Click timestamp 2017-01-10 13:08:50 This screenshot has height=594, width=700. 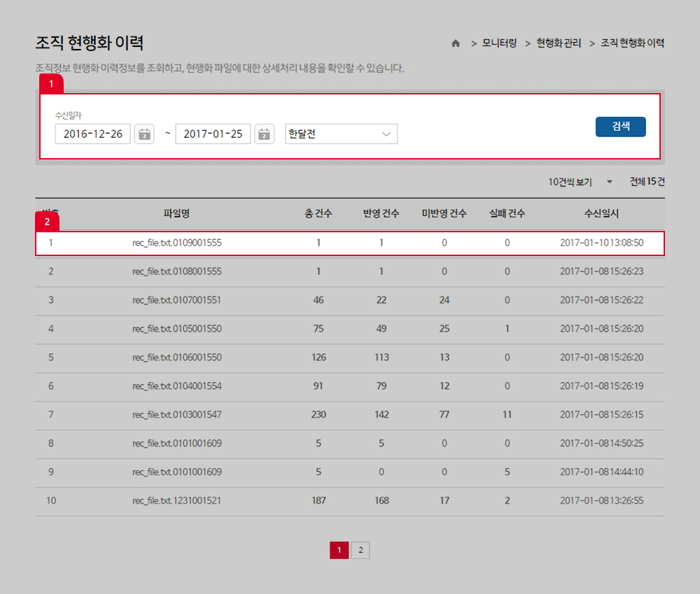(602, 243)
